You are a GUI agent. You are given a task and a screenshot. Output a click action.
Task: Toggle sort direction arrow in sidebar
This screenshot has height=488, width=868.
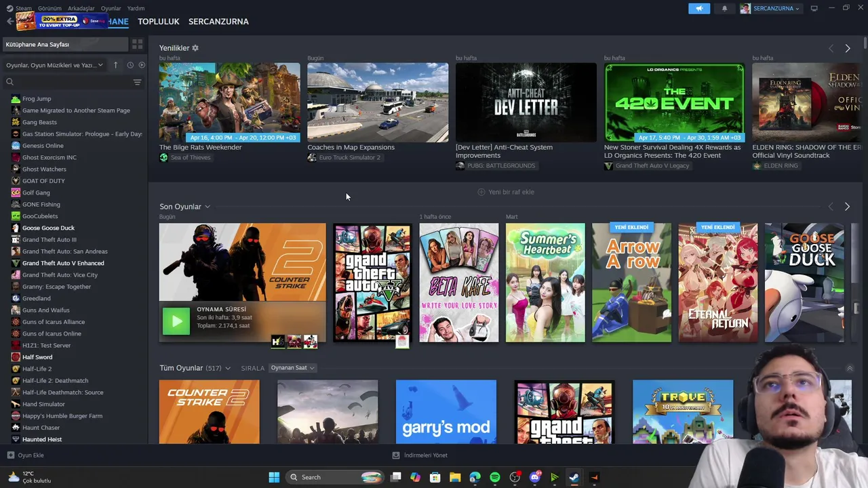coord(115,65)
